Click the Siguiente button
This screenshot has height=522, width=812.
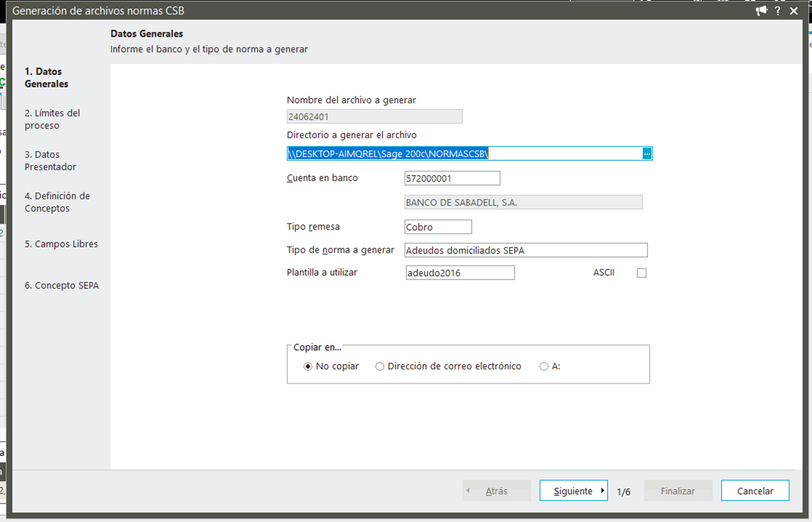point(574,491)
